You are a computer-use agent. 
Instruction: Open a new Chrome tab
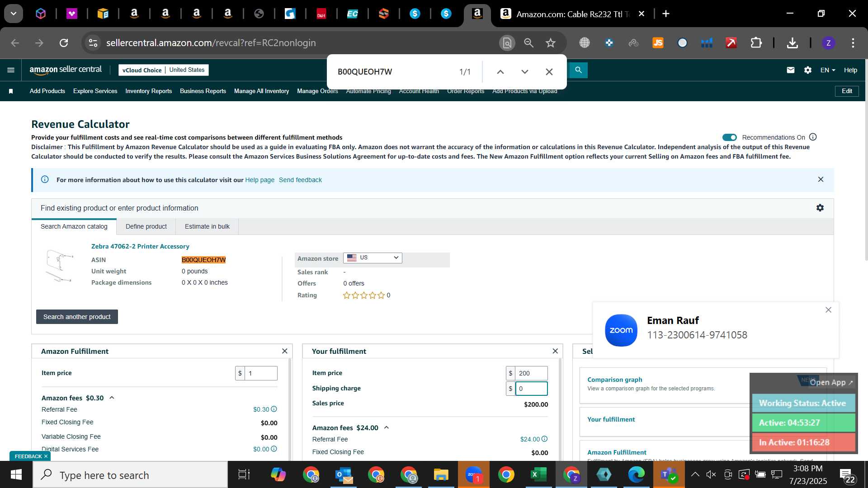tap(666, 14)
